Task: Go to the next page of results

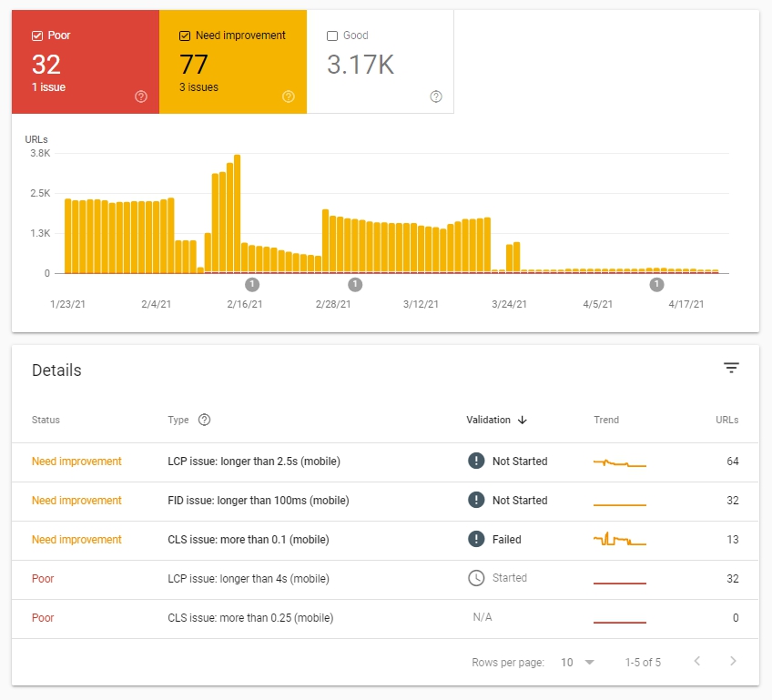Action: point(733,662)
